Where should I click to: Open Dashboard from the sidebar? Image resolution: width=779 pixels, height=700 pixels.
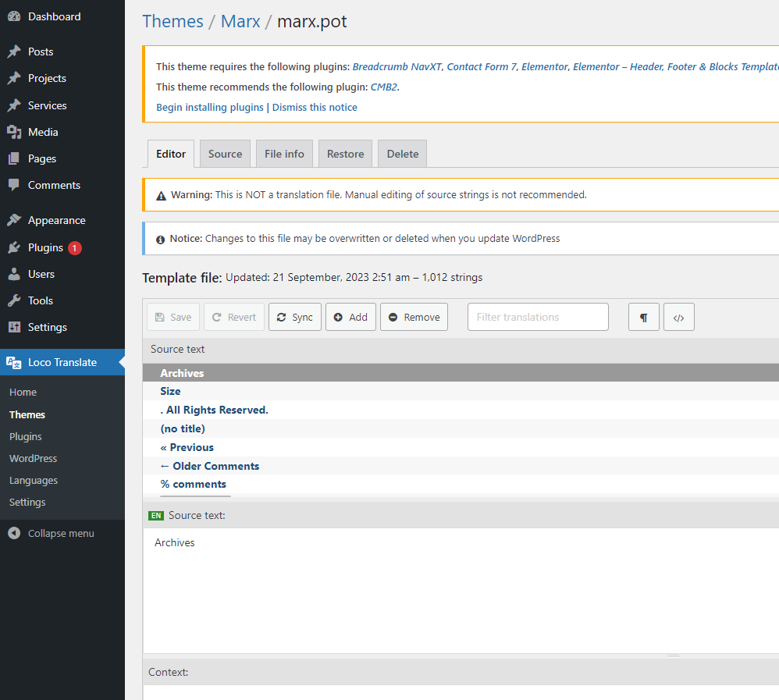54,16
